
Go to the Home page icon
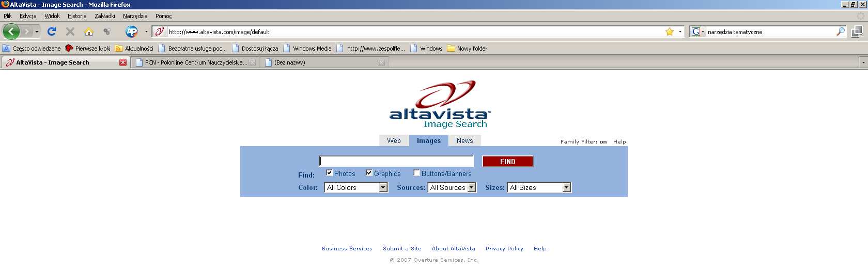point(89,31)
